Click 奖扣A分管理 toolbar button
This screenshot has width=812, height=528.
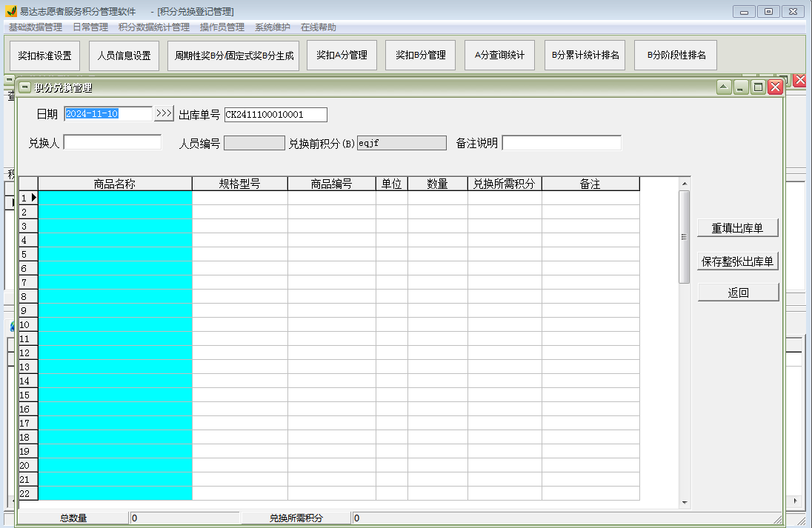pos(342,55)
